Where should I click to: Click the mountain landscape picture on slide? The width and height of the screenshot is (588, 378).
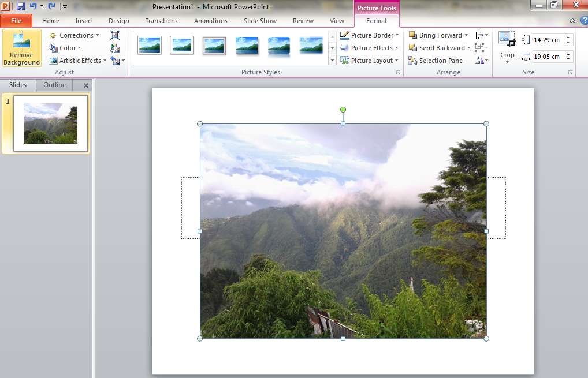[343, 231]
